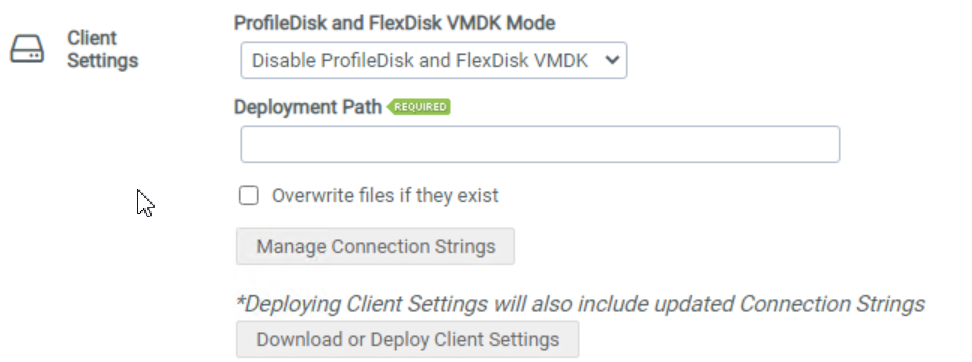
Task: Click the "ProfileDisk and FlexDisk VMDK Mode" heading
Action: 394,23
